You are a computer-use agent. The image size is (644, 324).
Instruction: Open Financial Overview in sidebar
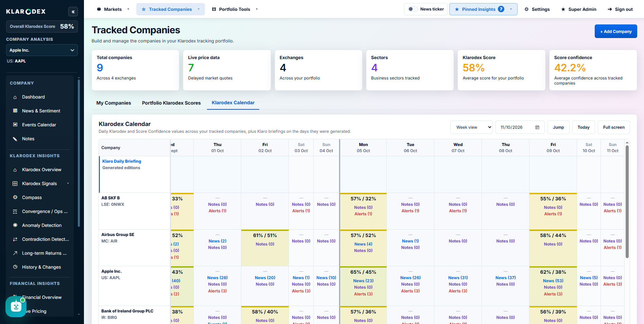coord(41,297)
